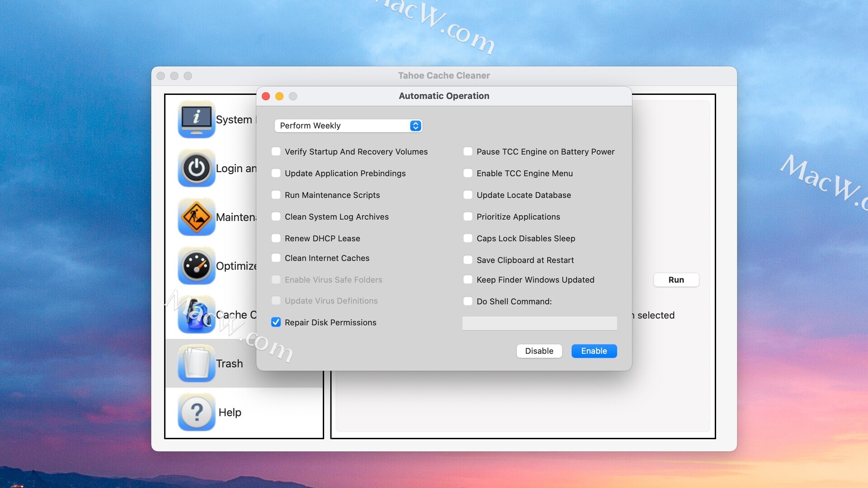Enable Verify Startup And Recovery Volumes

(276, 151)
